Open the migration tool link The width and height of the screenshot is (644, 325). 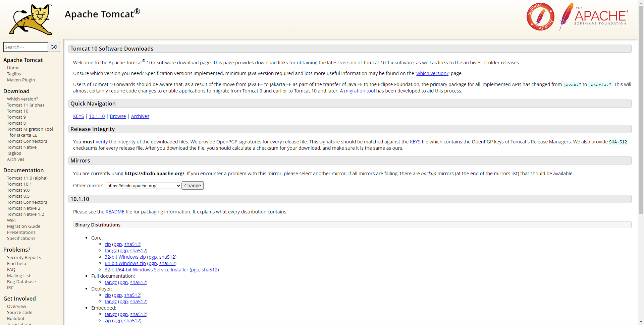[x=360, y=91]
